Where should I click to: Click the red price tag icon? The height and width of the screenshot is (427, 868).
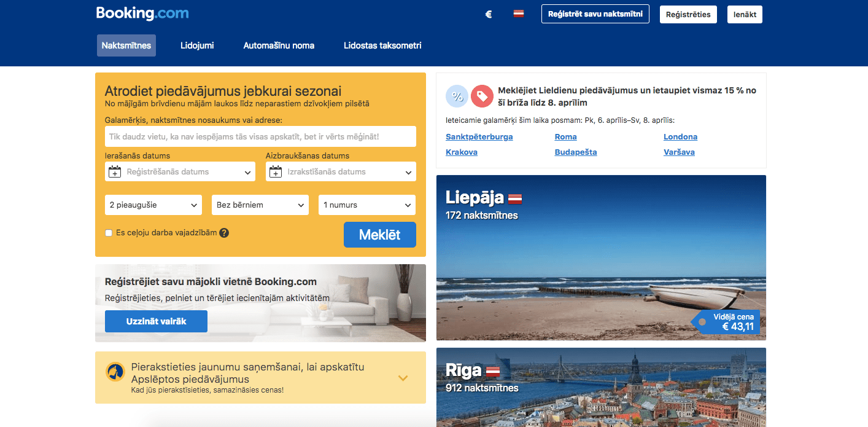[482, 96]
